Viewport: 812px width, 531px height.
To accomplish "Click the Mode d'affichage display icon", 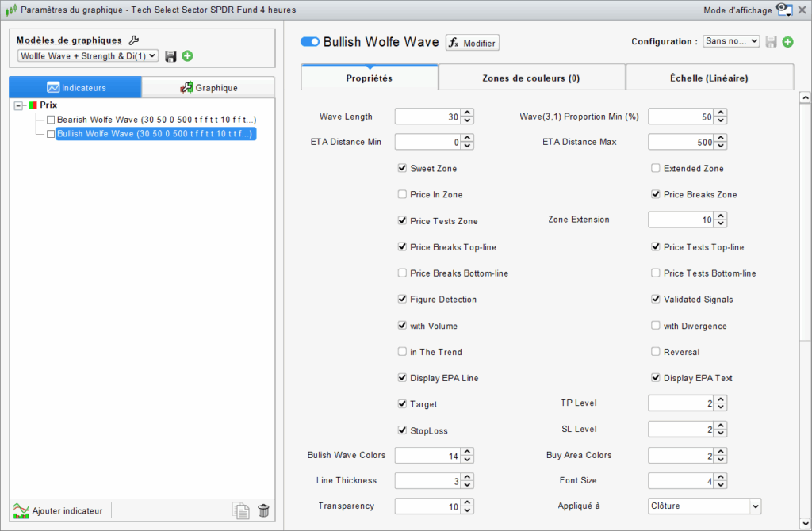I will pos(784,10).
